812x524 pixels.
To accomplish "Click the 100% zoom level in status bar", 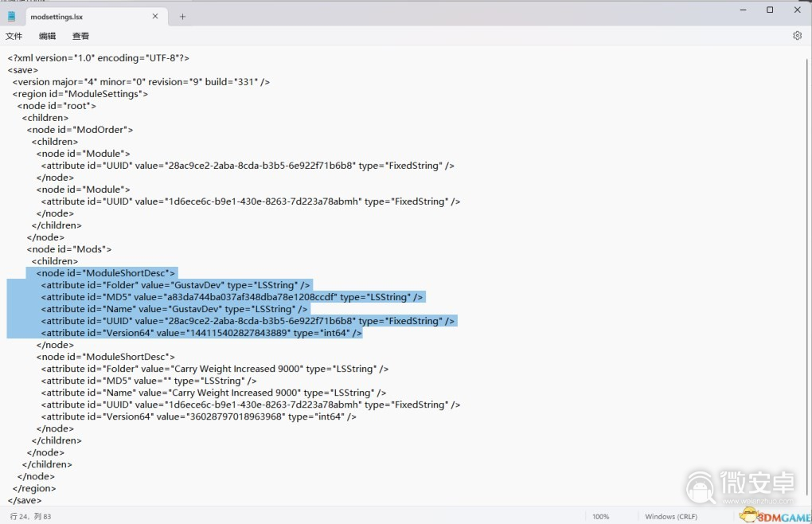I will (600, 517).
